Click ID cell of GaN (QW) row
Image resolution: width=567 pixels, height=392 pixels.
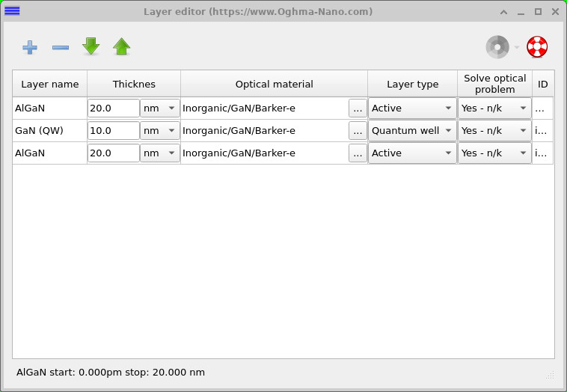pyautogui.click(x=543, y=131)
